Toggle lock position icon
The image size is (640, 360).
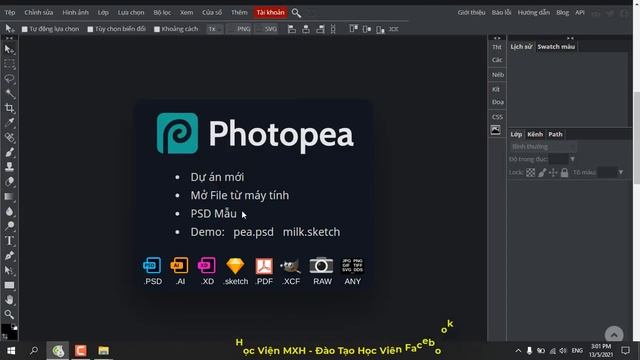[553, 173]
